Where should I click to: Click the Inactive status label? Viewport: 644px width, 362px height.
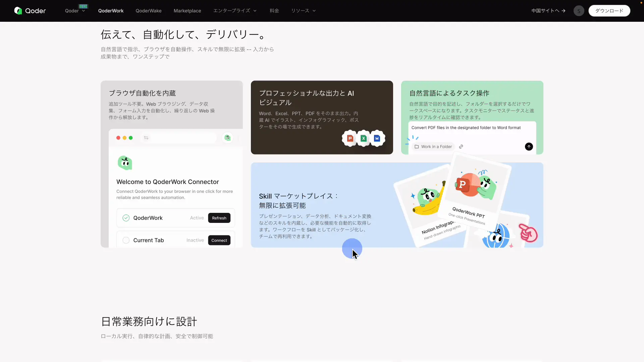click(x=195, y=240)
